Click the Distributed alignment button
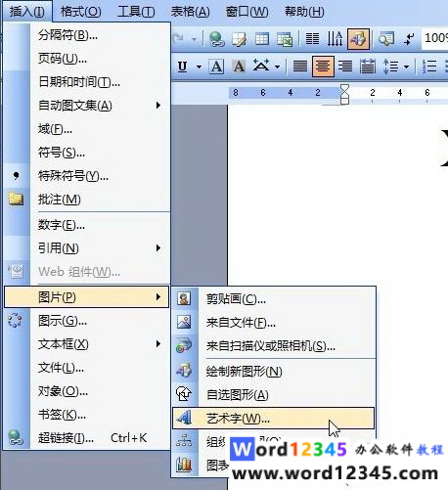 [368, 67]
